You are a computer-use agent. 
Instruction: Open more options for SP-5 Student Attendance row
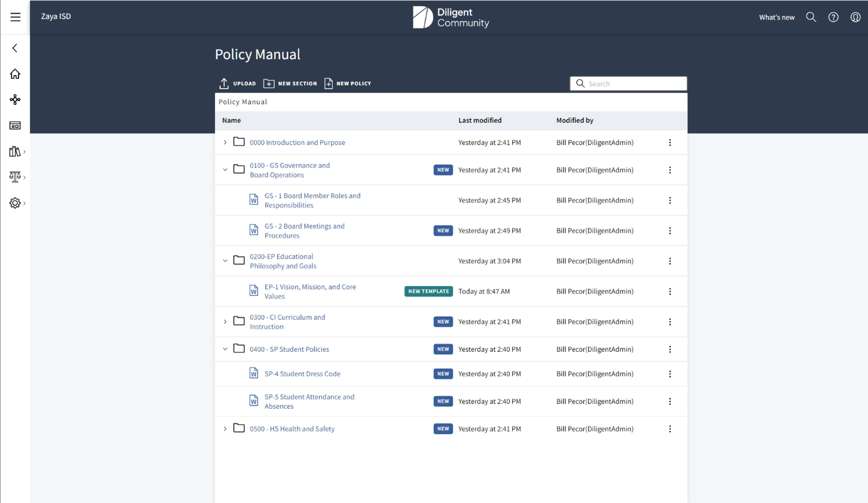[670, 401]
